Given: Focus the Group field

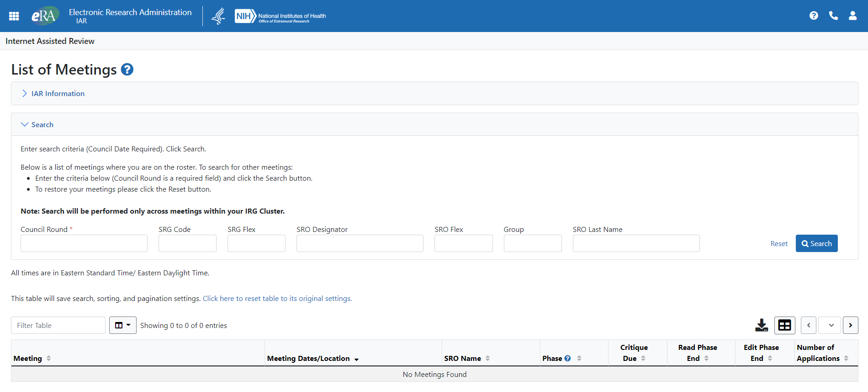Looking at the screenshot, I should point(533,243).
